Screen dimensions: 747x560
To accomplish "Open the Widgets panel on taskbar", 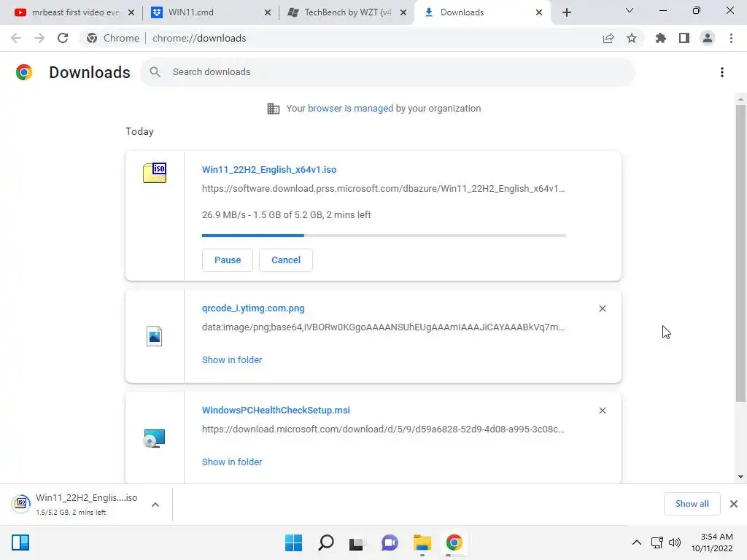I will pyautogui.click(x=20, y=542).
